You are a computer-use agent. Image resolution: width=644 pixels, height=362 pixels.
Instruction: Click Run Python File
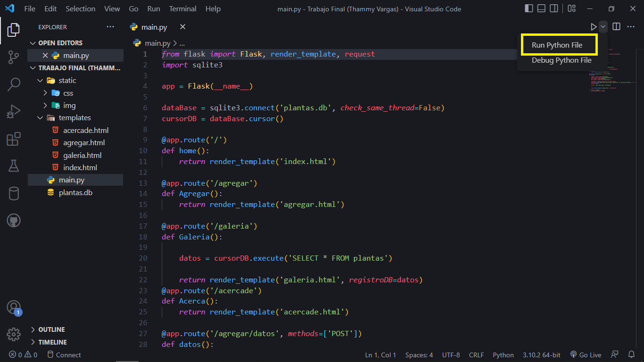click(559, 44)
